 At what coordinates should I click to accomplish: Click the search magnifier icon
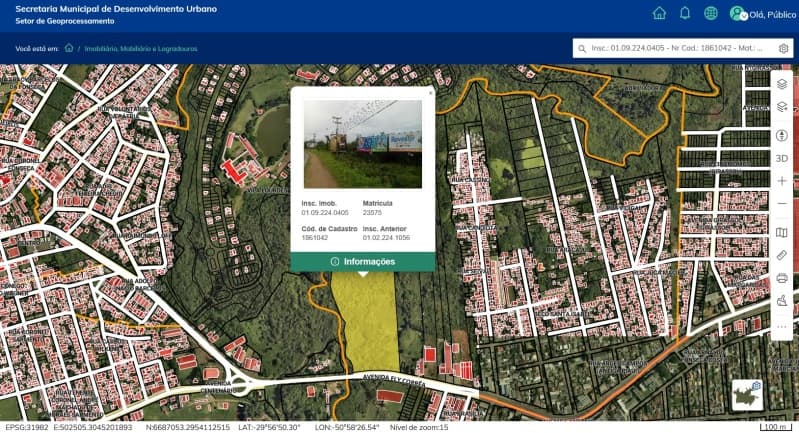pos(582,49)
